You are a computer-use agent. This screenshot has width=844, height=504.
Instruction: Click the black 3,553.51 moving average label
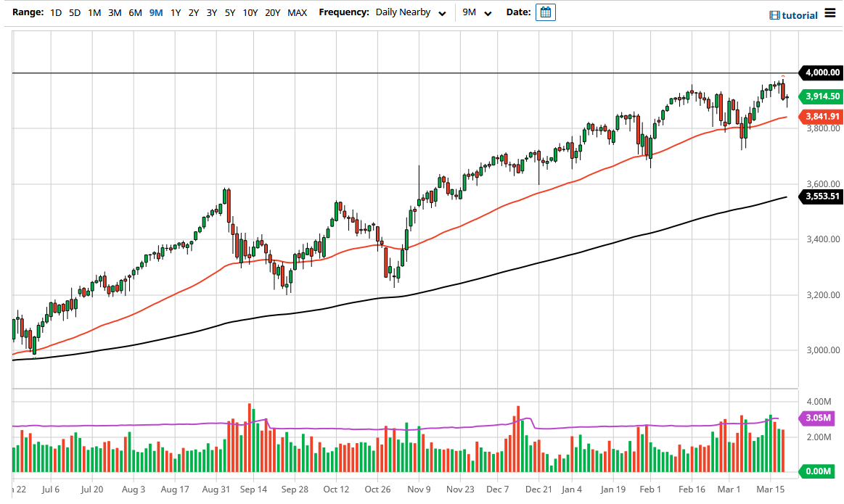[819, 197]
